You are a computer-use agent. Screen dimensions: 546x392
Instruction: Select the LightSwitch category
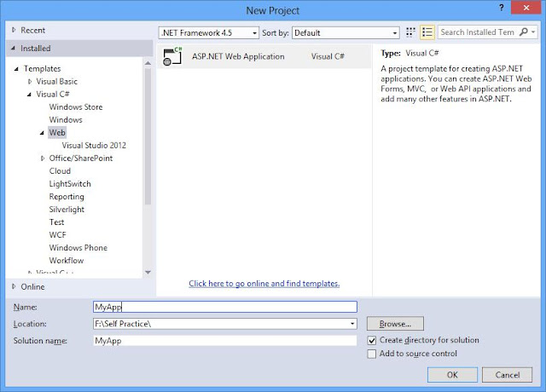[x=70, y=184]
